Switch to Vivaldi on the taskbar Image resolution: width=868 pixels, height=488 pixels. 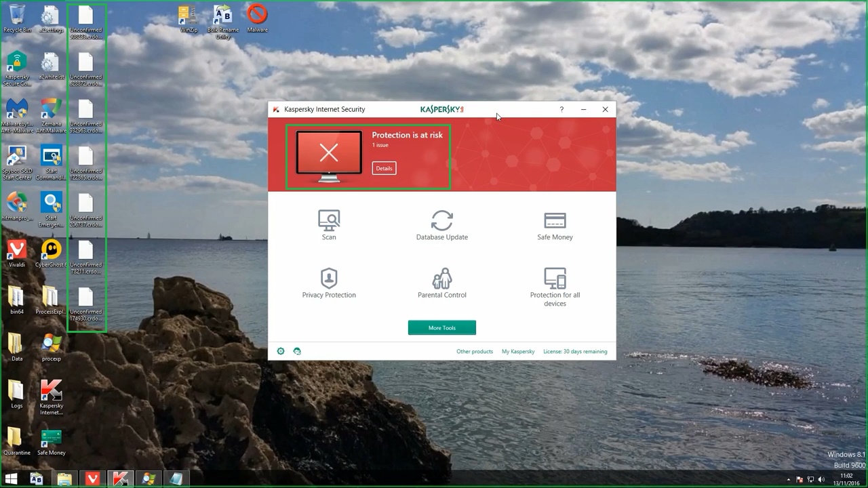coord(92,479)
